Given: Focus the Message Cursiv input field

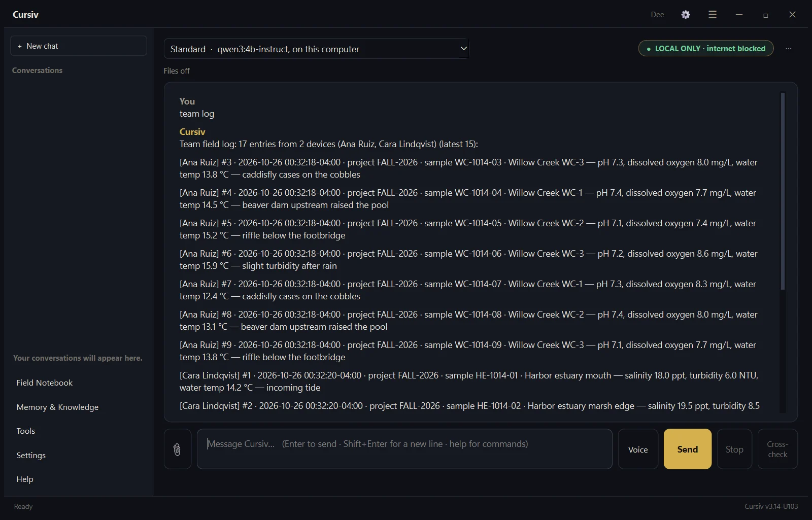Looking at the screenshot, I should pyautogui.click(x=404, y=449).
